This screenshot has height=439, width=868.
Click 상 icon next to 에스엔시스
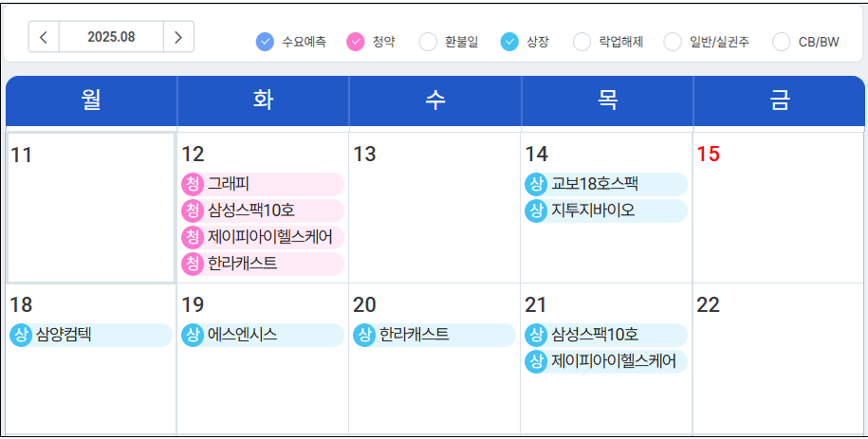click(193, 335)
